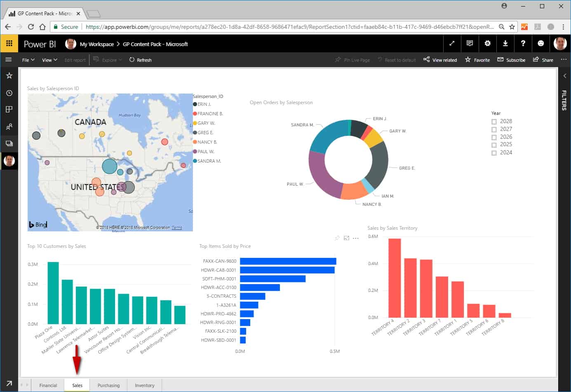571x392 pixels.
Task: Click the My Workspace breadcrumb link
Action: [x=96, y=44]
